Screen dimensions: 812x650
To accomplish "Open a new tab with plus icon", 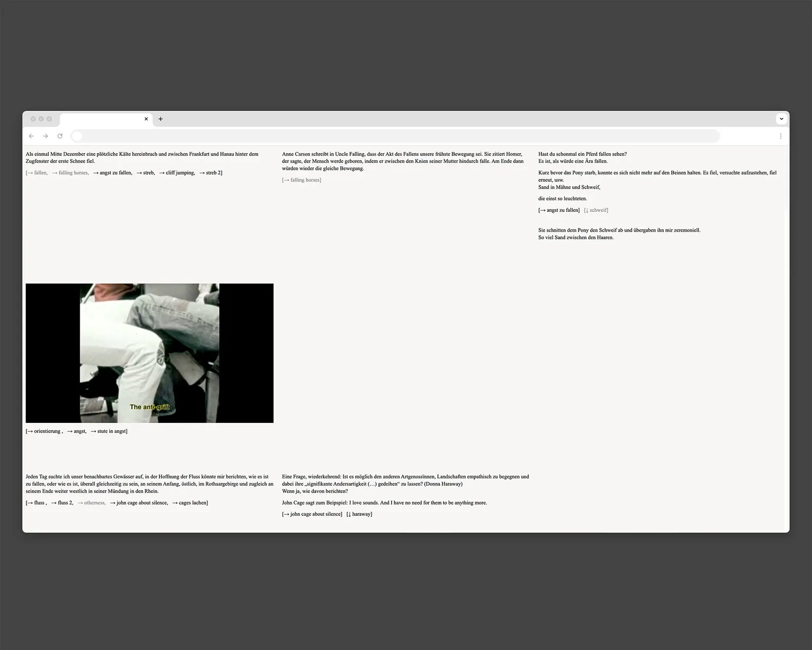I will click(160, 119).
